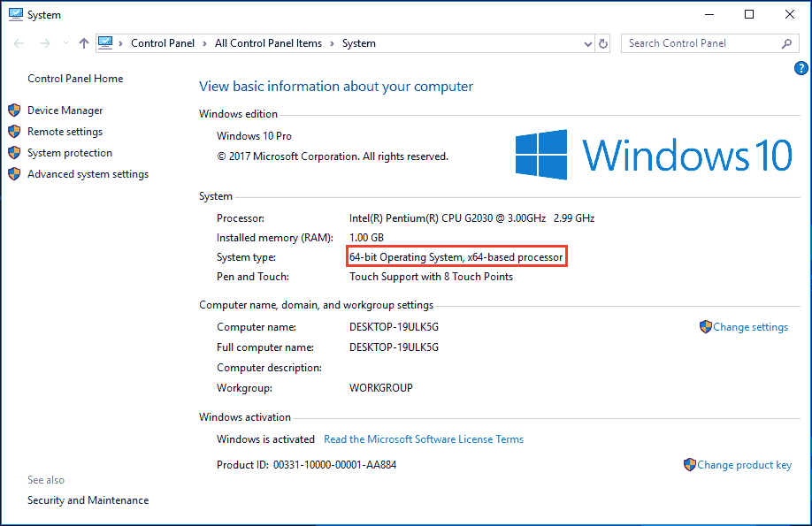Open the recent locations dropdown arrow

coord(65,43)
